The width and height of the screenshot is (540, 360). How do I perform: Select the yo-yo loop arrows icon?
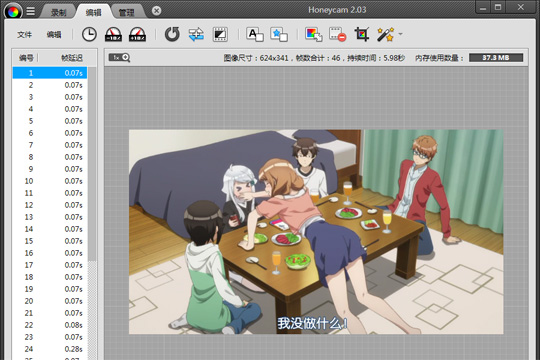click(x=196, y=34)
